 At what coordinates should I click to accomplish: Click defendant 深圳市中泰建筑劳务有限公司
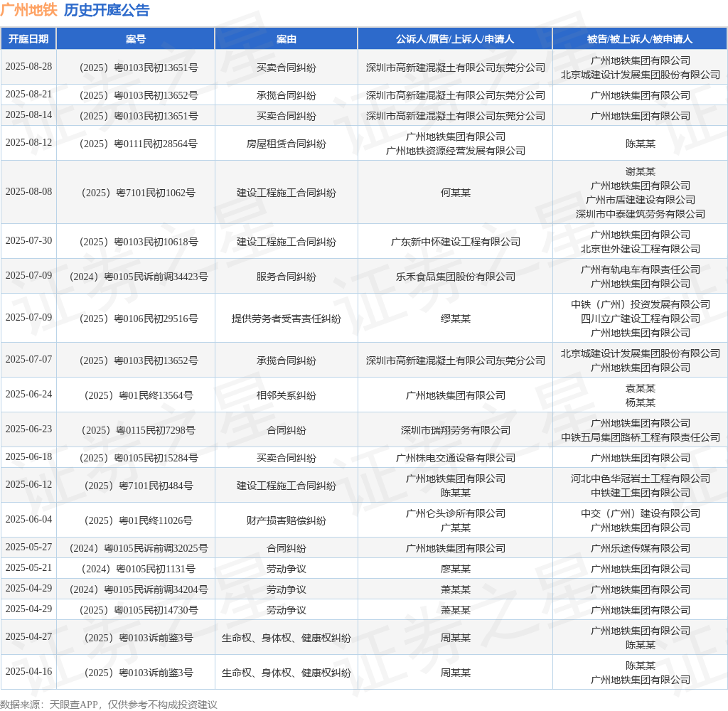click(x=640, y=214)
